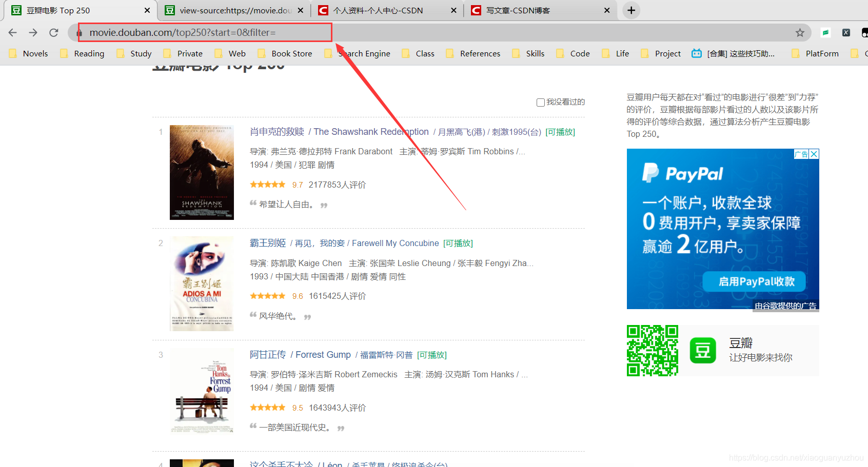The height and width of the screenshot is (467, 868).
Task: Open the Study bookmark folder
Action: pyautogui.click(x=134, y=53)
